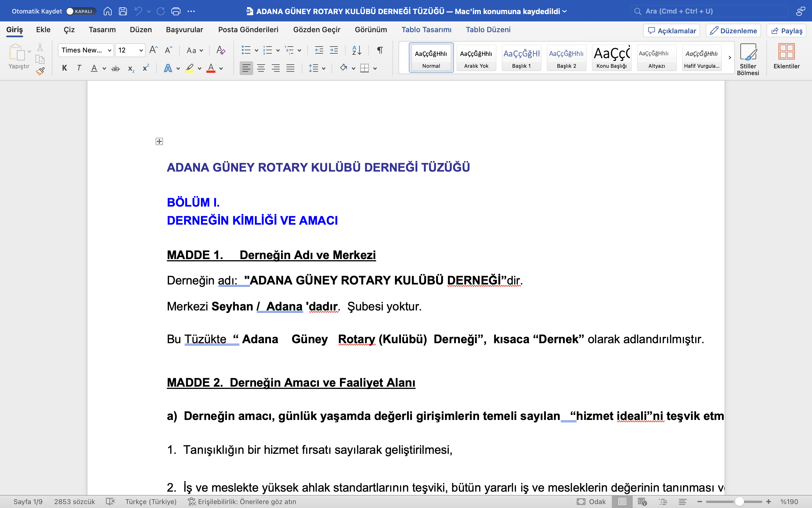
Task: Open the Tasarım tab
Action: click(102, 30)
